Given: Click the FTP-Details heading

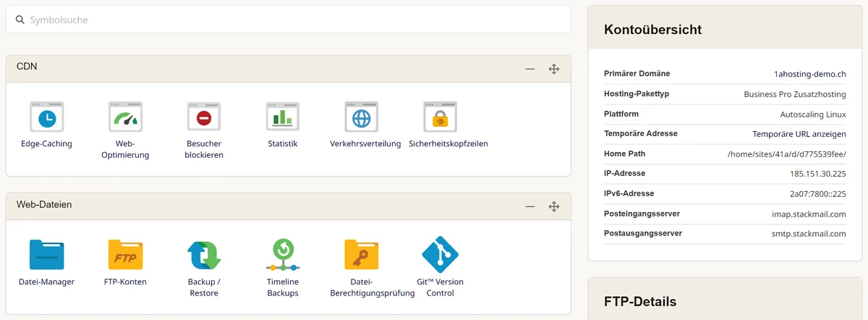Looking at the screenshot, I should click(640, 301).
